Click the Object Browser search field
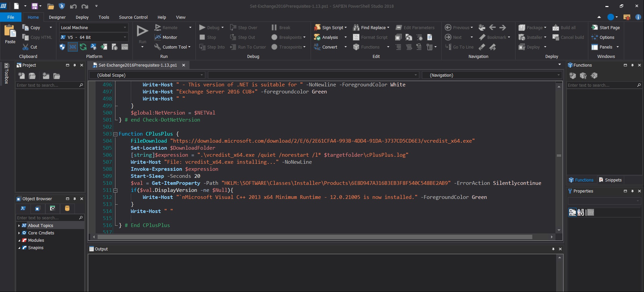 pyautogui.click(x=50, y=218)
